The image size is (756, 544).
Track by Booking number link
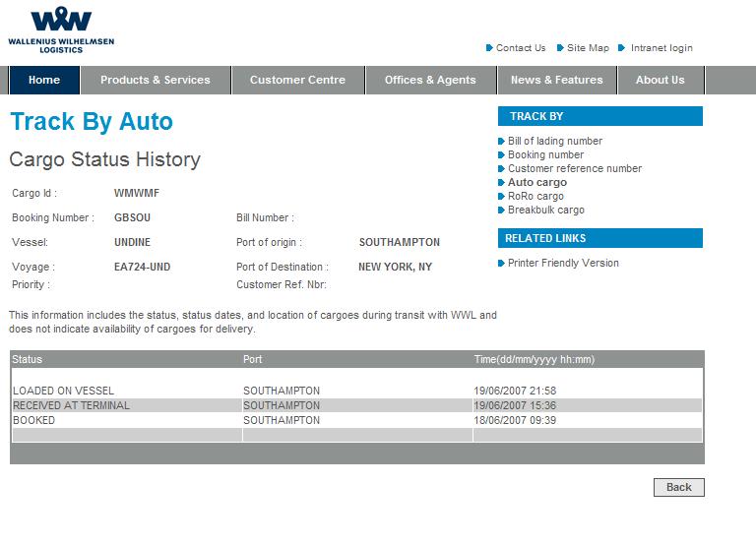click(x=545, y=154)
